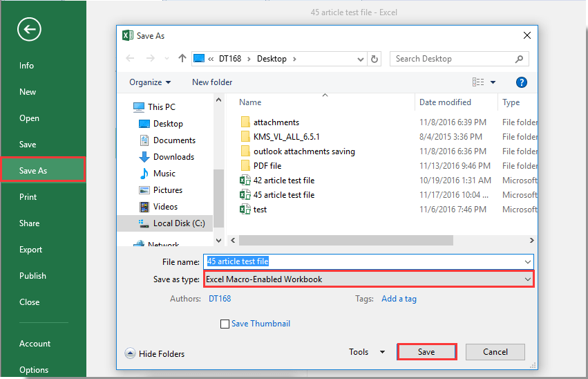Click the refresh icon beside address bar
This screenshot has width=588, height=379.
pyautogui.click(x=374, y=59)
